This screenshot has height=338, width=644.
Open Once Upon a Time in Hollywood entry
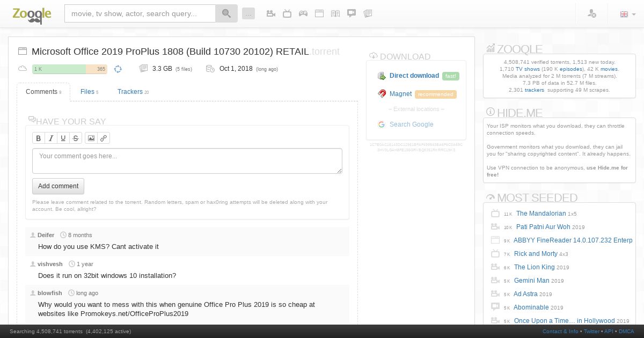[x=565, y=321]
